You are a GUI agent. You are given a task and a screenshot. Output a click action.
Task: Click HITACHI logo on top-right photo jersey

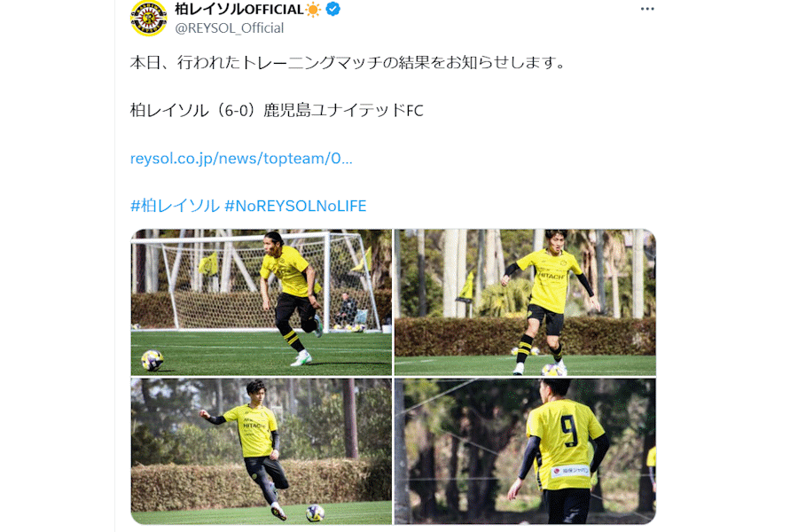pyautogui.click(x=552, y=276)
